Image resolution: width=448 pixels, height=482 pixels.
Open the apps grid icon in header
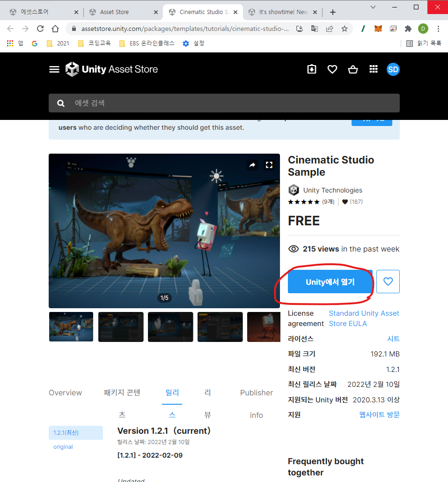374,69
